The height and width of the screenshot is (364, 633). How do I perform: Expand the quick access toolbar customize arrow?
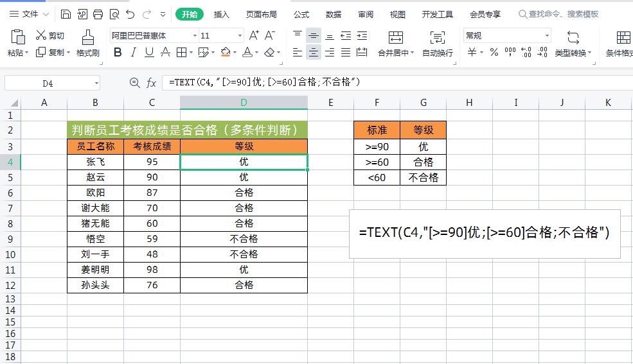tap(163, 15)
